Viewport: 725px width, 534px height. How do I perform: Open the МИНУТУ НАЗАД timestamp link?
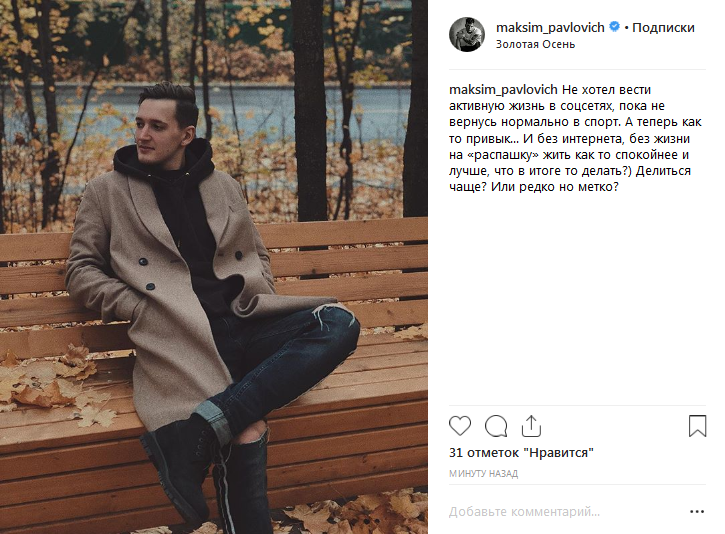click(x=483, y=473)
